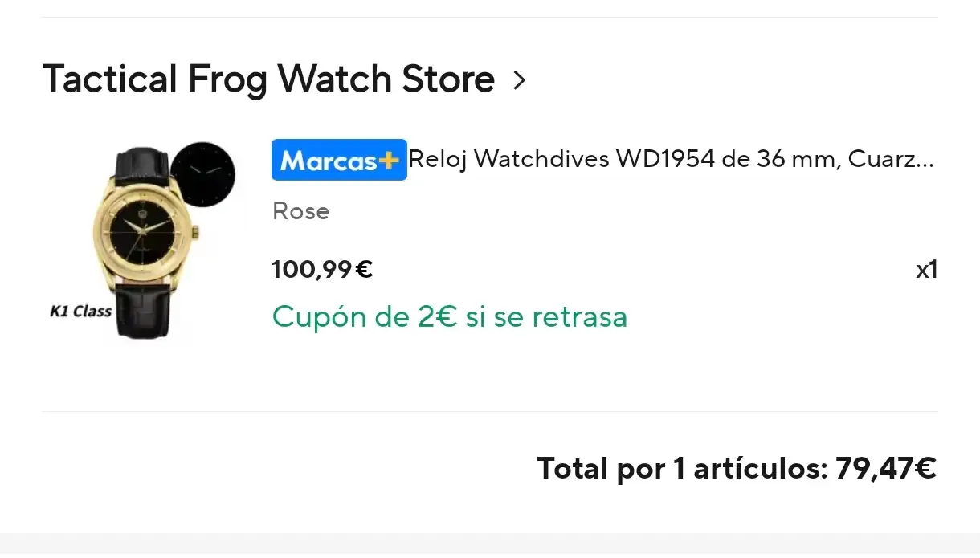This screenshot has width=980, height=558.
Task: Select the Rose variant label
Action: pos(301,211)
